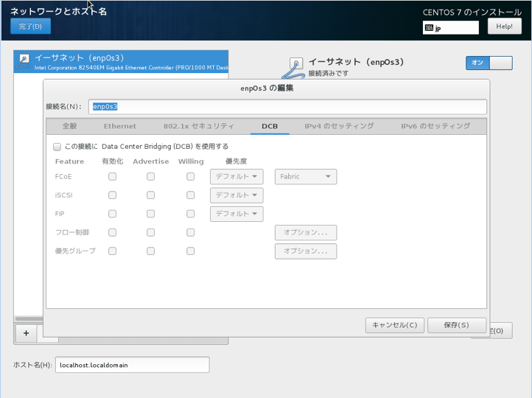The height and width of the screenshot is (398, 532).
Task: Open the FIP priority デフォルト dropdown
Action: click(x=237, y=214)
